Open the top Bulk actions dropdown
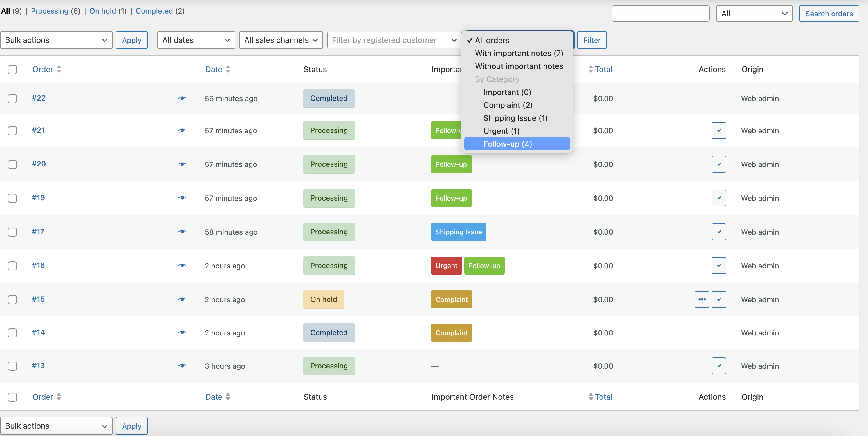Screen dimensions: 868x436 (x=56, y=40)
